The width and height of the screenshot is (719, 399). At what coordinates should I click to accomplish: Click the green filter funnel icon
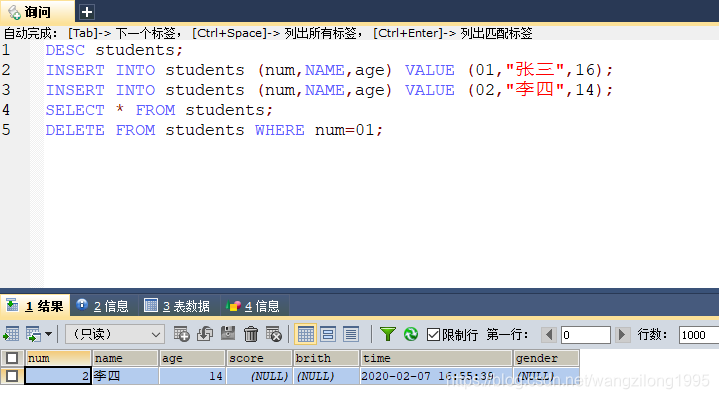[387, 334]
